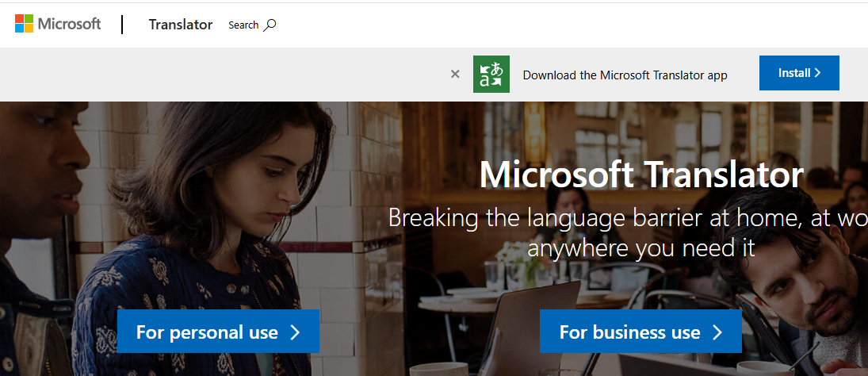Open the Translator site title link
The width and height of the screenshot is (868, 376).
181,25
